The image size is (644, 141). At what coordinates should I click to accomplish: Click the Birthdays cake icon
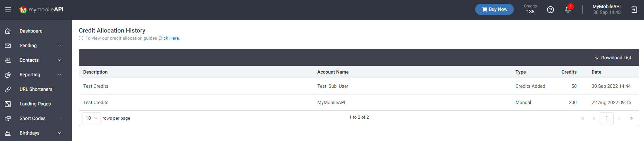[8, 133]
